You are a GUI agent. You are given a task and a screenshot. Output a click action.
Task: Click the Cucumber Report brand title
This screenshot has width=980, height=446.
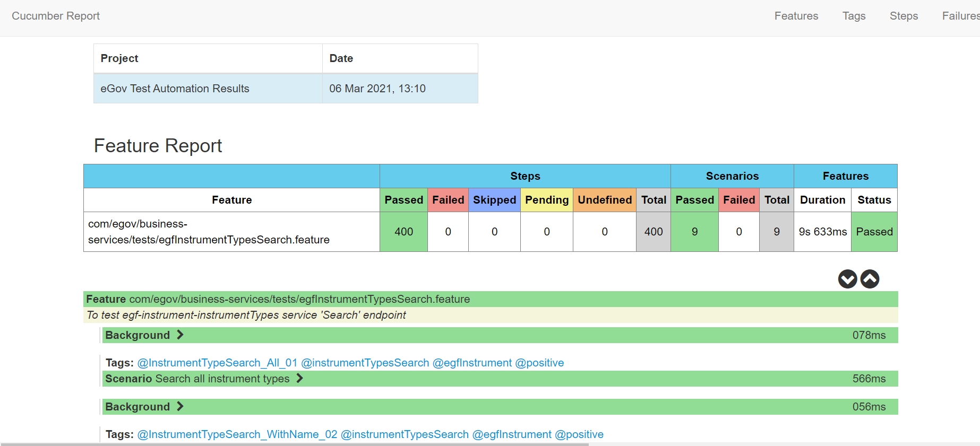56,16
